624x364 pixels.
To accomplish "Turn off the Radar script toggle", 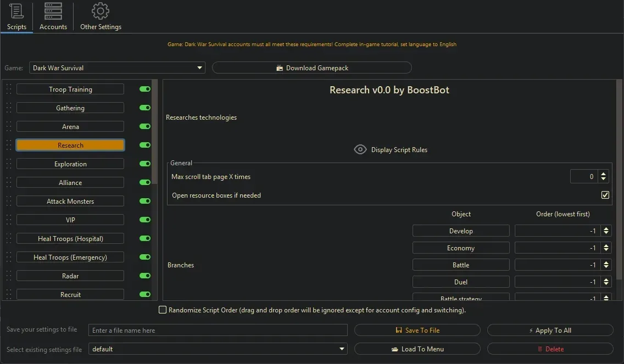I will (x=145, y=276).
